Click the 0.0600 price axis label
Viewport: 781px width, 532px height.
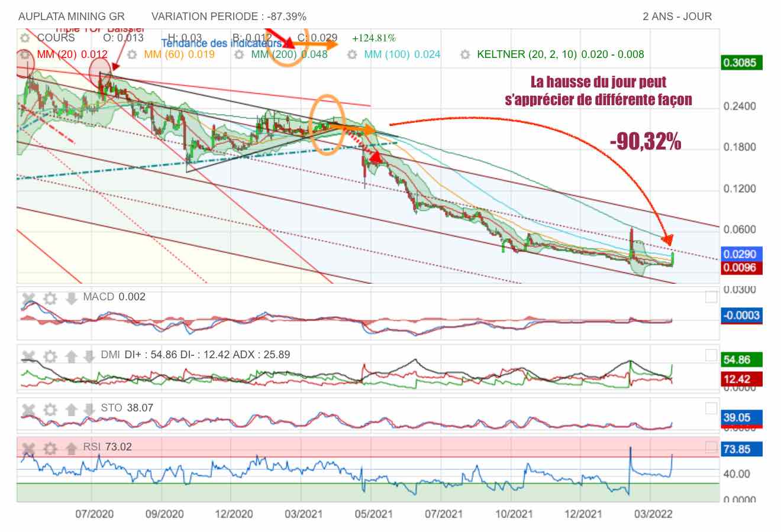pyautogui.click(x=740, y=230)
